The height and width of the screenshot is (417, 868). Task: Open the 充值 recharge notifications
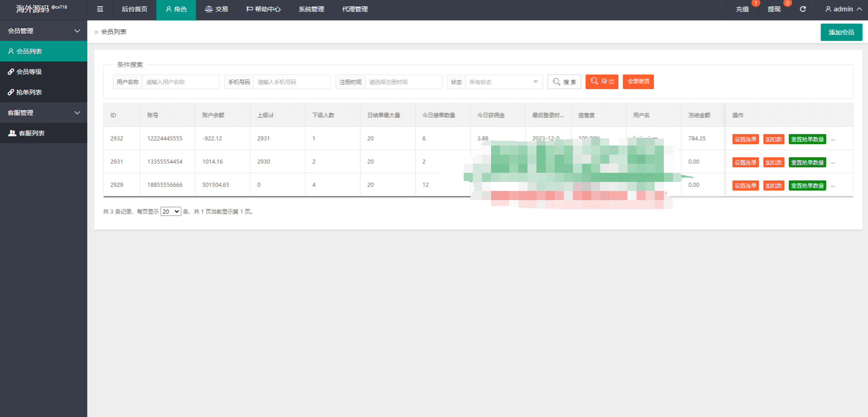tap(743, 9)
